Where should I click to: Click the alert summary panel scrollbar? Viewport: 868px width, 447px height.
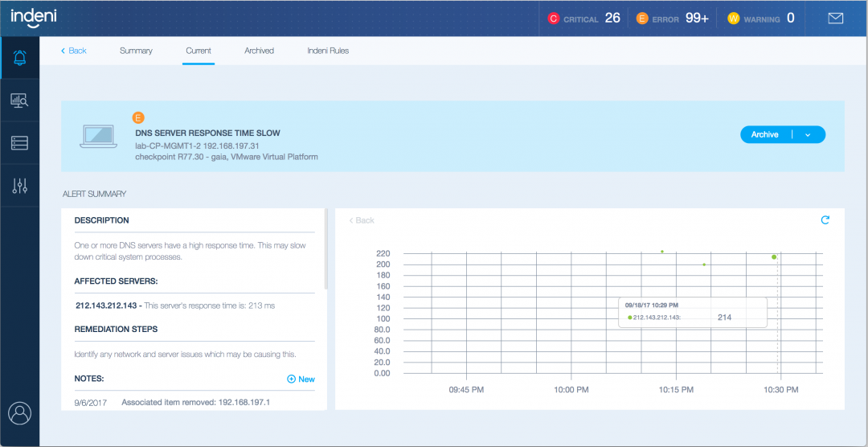point(325,249)
